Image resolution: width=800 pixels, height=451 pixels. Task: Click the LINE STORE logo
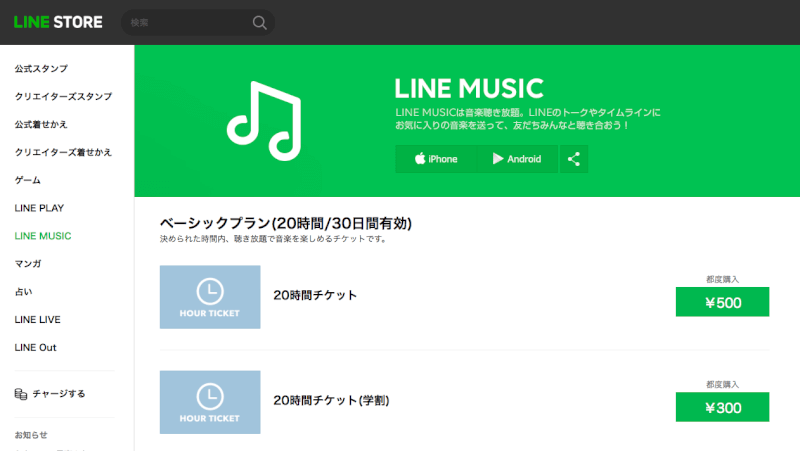(x=58, y=22)
